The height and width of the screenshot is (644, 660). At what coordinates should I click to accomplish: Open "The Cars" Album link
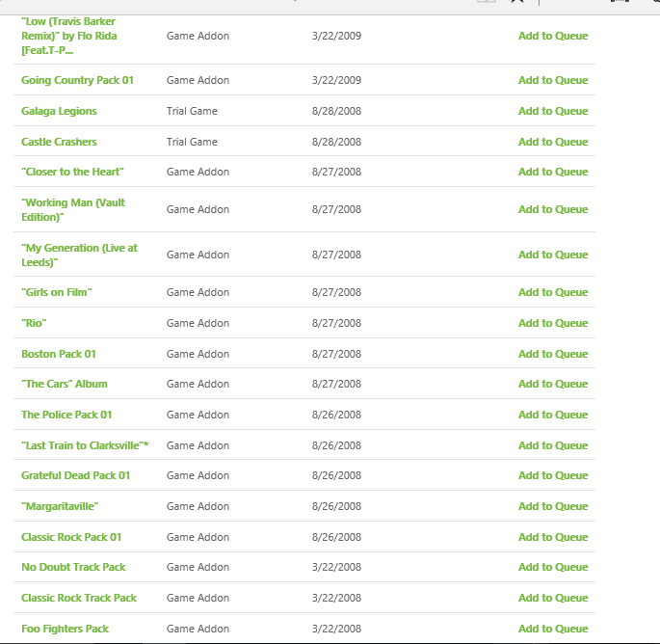tap(65, 384)
